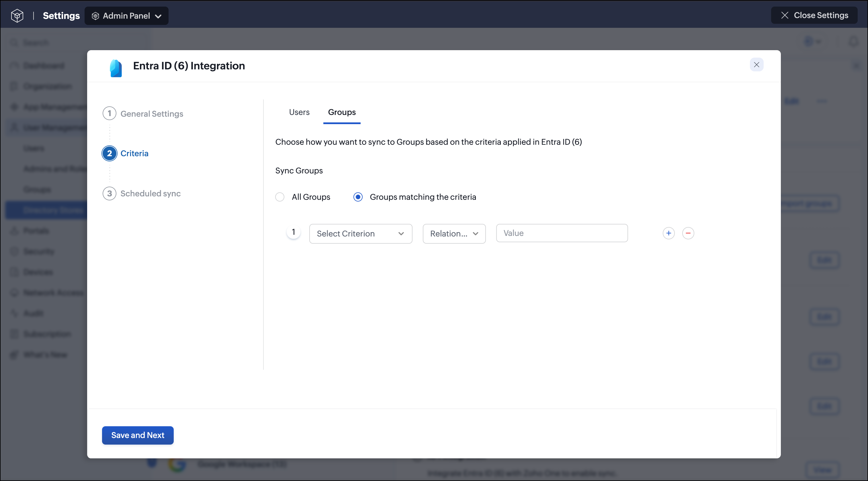Image resolution: width=868 pixels, height=481 pixels.
Task: Open the Admin Panel dropdown
Action: point(126,16)
